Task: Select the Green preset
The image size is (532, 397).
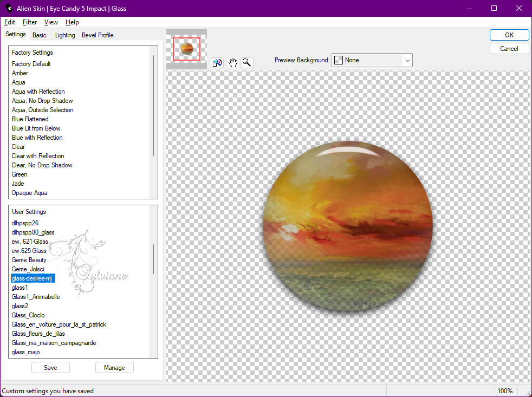Action: pos(20,174)
